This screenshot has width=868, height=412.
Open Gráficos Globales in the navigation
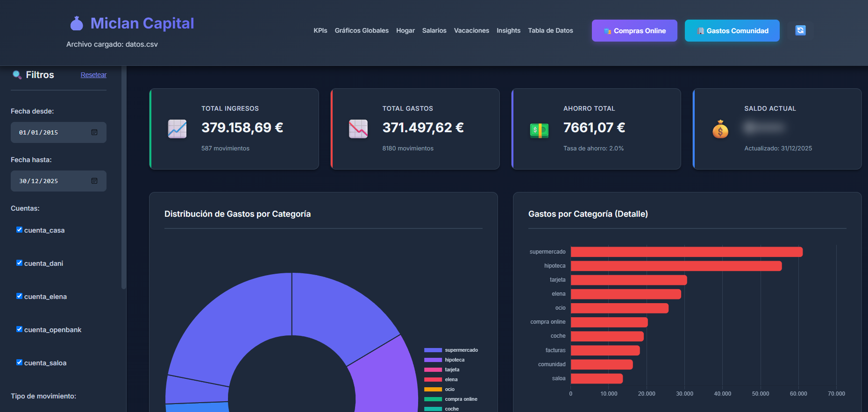[x=362, y=30]
